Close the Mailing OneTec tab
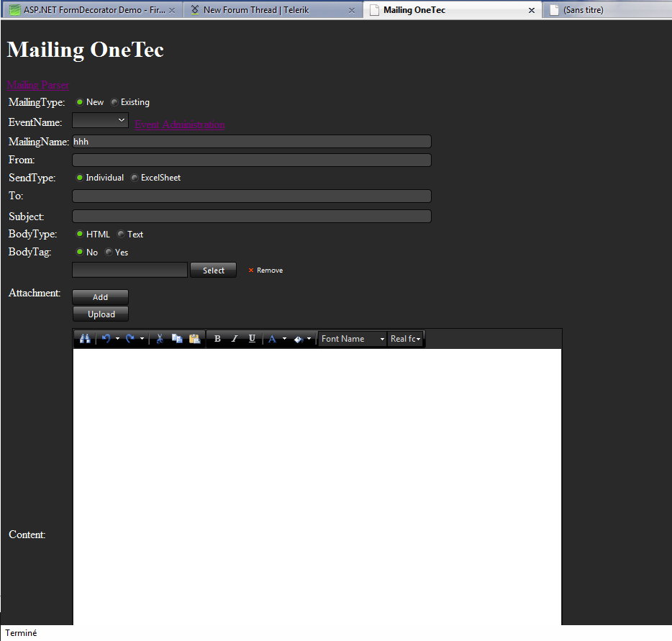The height and width of the screenshot is (641, 672). click(532, 10)
